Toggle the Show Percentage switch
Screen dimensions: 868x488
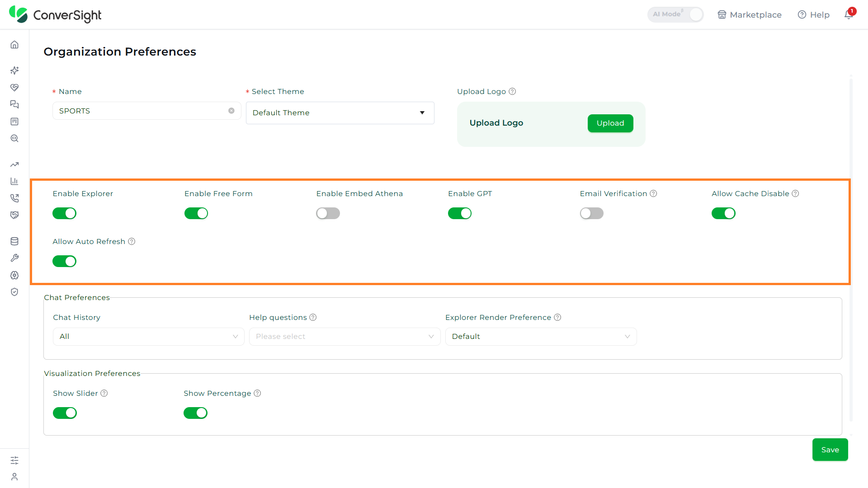[x=195, y=413]
